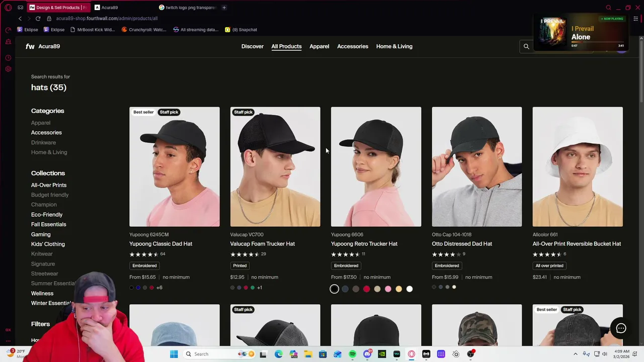Open Valucap Foam Trucker Hat product image

275,166
